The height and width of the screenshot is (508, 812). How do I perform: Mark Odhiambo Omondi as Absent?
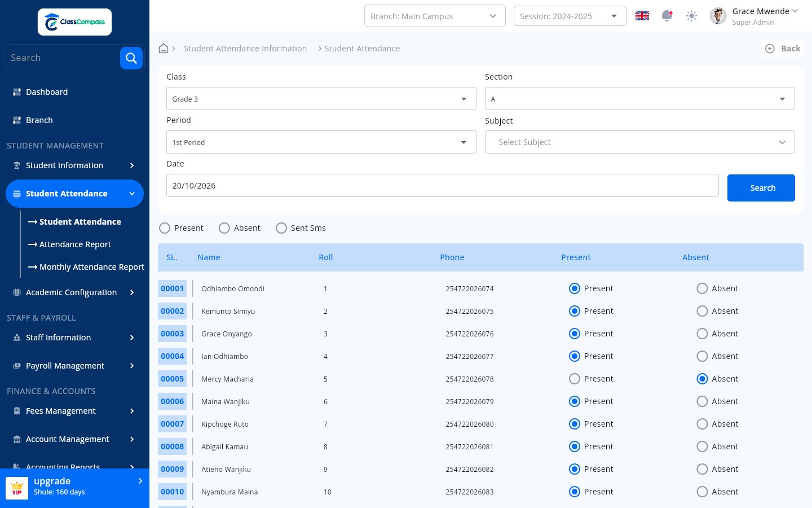tap(702, 288)
